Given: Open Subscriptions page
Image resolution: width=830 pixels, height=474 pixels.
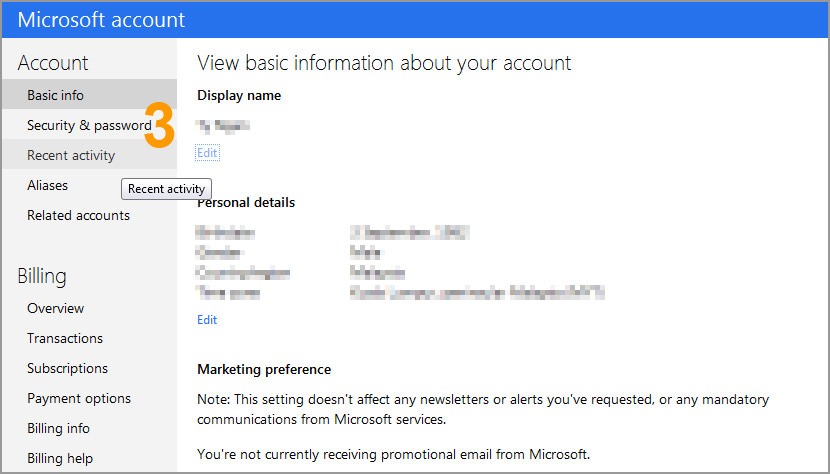Looking at the screenshot, I should (x=67, y=368).
